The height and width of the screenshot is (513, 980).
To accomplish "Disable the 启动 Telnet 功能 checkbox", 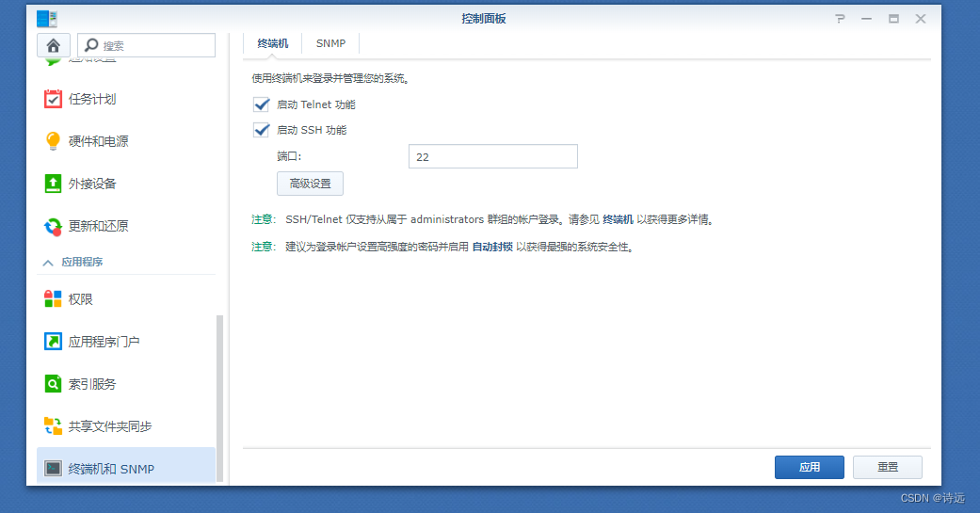I will point(262,104).
